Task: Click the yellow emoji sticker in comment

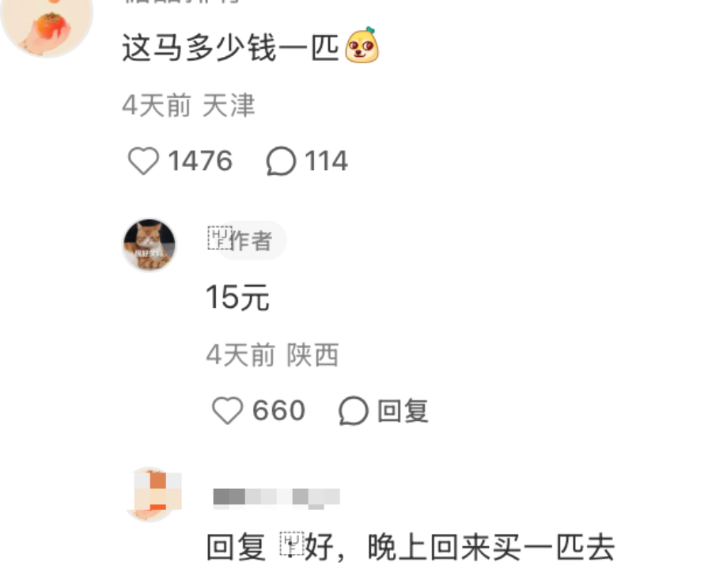Action: [x=362, y=45]
